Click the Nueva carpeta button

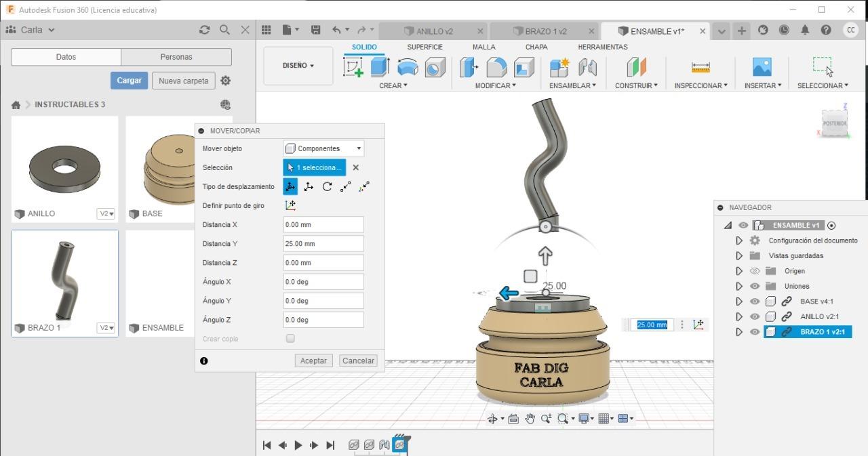(x=183, y=81)
